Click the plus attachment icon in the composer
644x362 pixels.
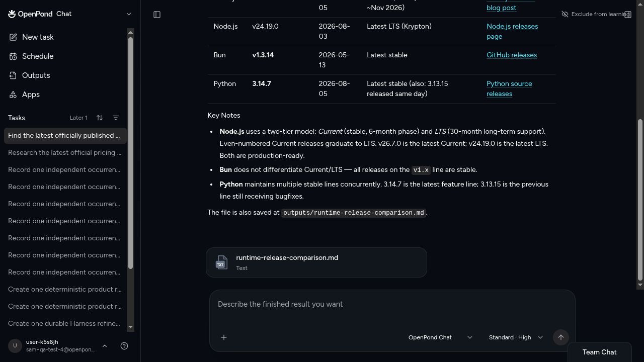click(224, 337)
